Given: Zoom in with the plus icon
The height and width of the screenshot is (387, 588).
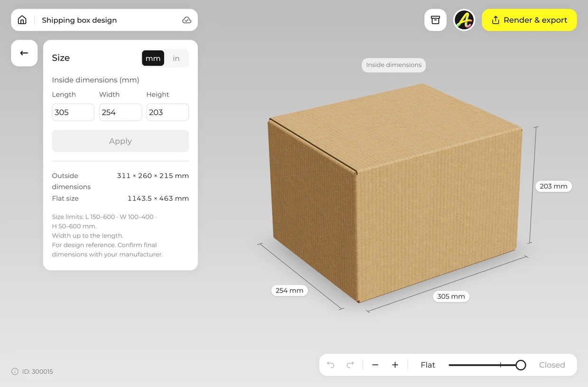Looking at the screenshot, I should [x=395, y=365].
